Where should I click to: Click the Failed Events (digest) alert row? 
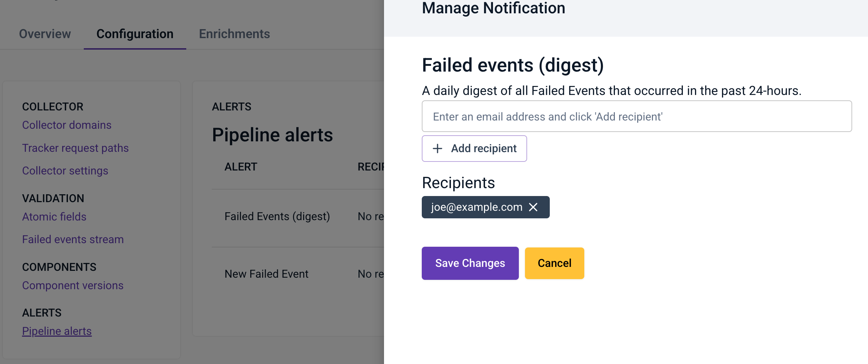click(x=277, y=217)
